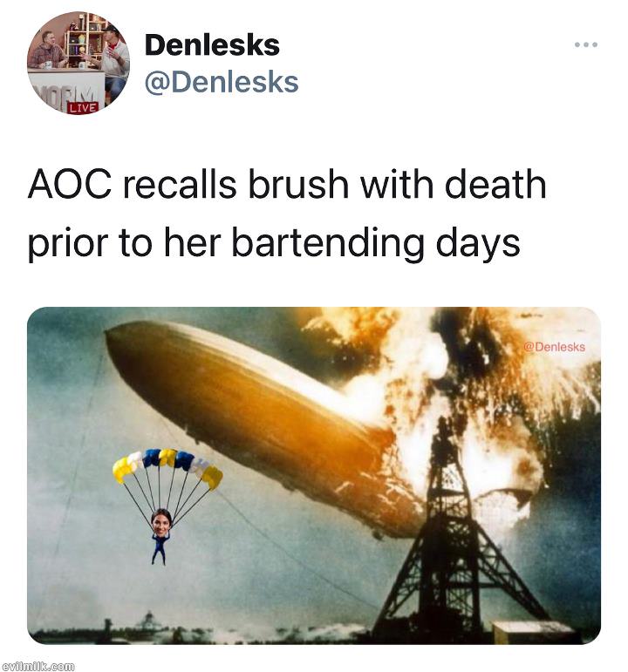Click the red LIVE badge on avatar
The image size is (628, 672).
coord(83,107)
